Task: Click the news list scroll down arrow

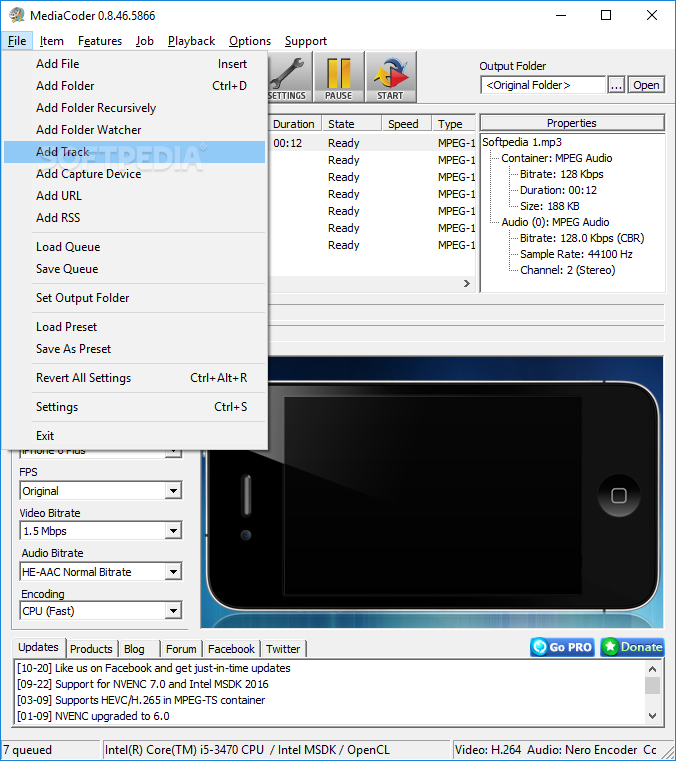Action: point(653,716)
